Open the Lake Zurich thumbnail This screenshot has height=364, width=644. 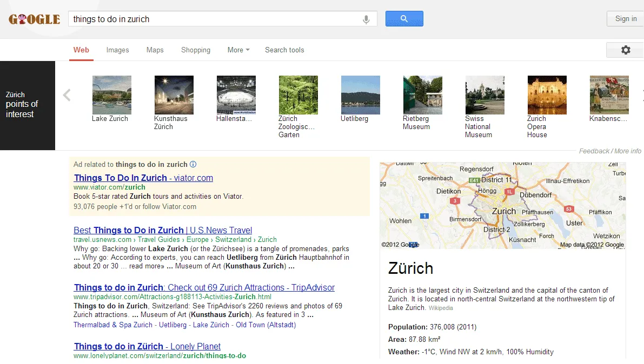pyautogui.click(x=112, y=95)
